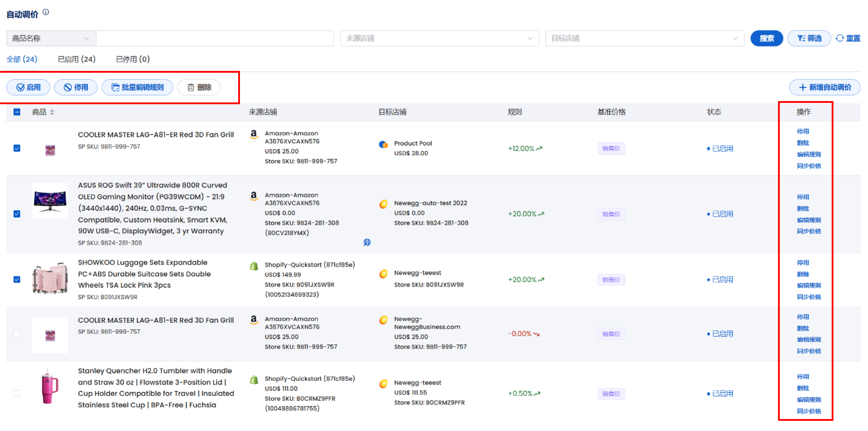Click the globe icon in the ASUS monitor row
The height and width of the screenshot is (431, 868).
[x=367, y=242]
